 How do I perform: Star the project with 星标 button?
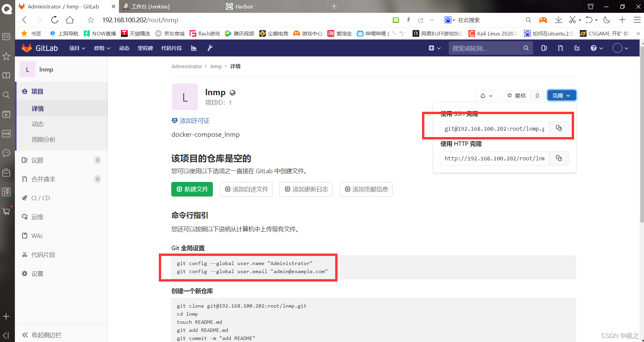pos(516,96)
